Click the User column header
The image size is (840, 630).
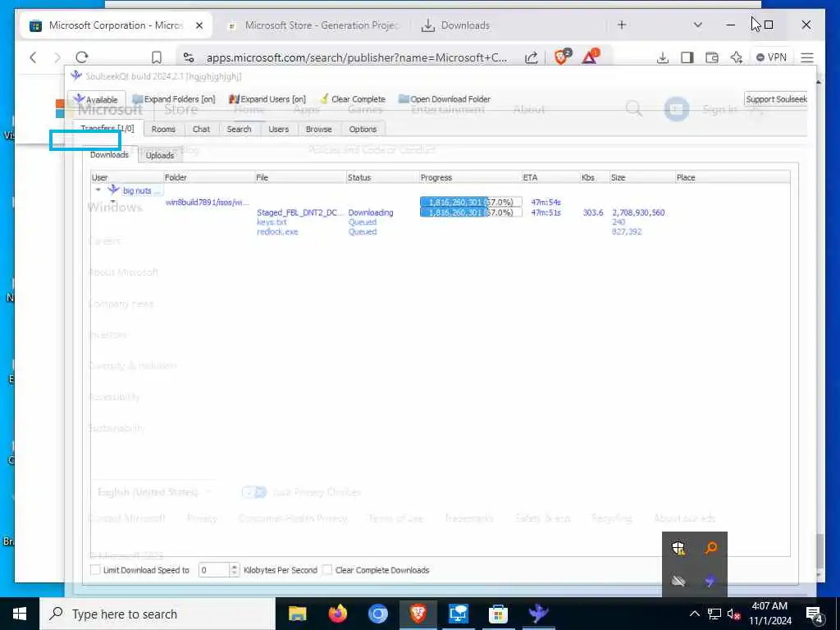tap(127, 177)
